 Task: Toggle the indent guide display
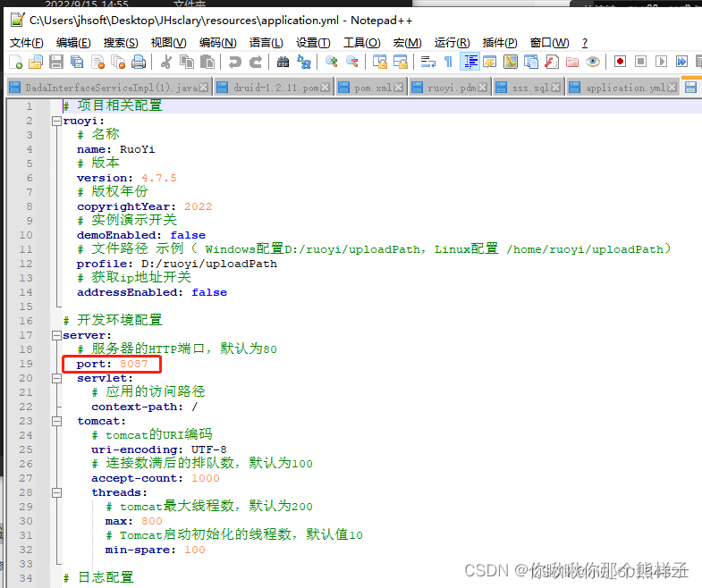point(469,62)
